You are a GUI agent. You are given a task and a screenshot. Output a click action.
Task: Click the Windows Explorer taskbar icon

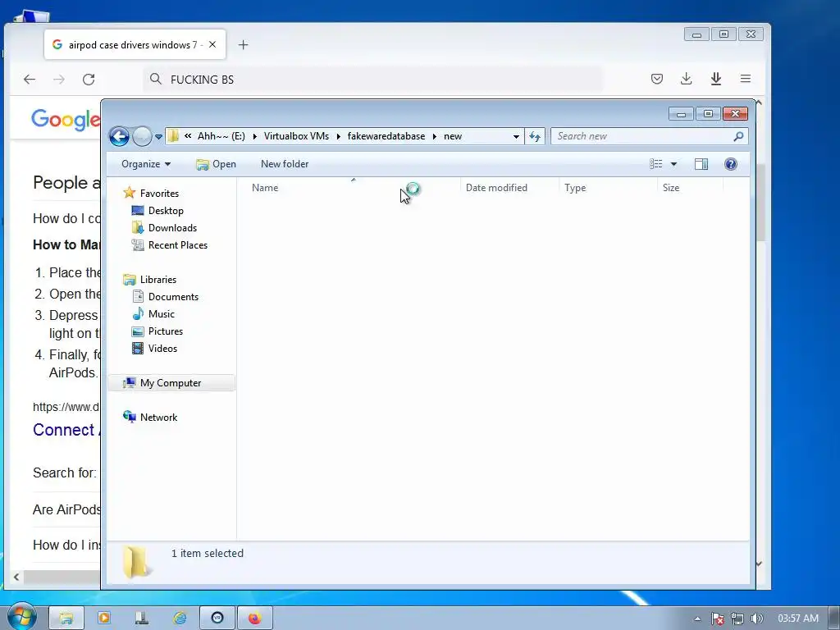point(66,619)
